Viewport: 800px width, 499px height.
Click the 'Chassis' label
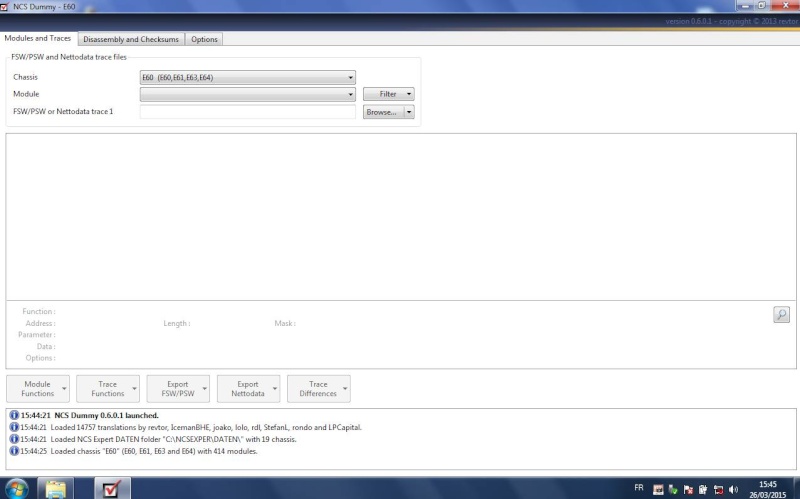(x=26, y=77)
